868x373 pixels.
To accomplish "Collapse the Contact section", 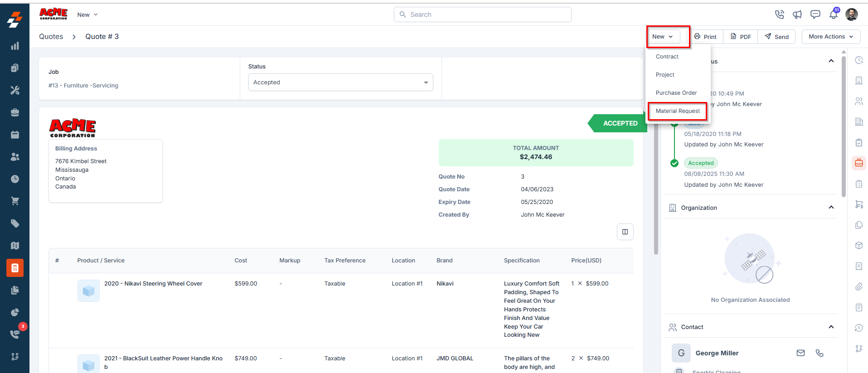I will [x=831, y=327].
